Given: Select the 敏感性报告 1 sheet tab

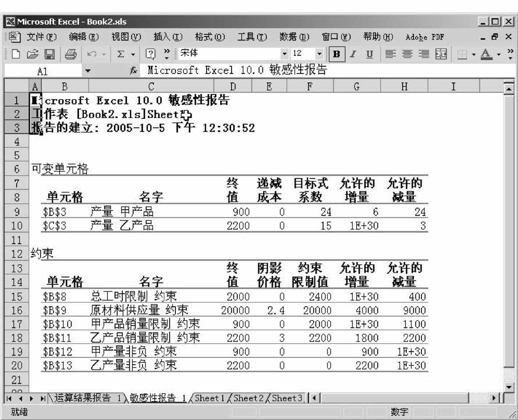Looking at the screenshot, I should 158,398.
